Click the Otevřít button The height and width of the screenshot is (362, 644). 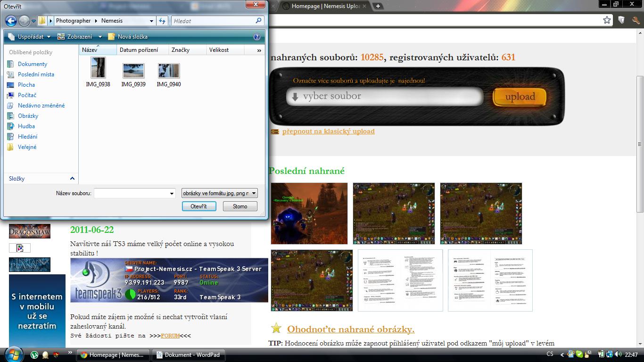click(199, 206)
